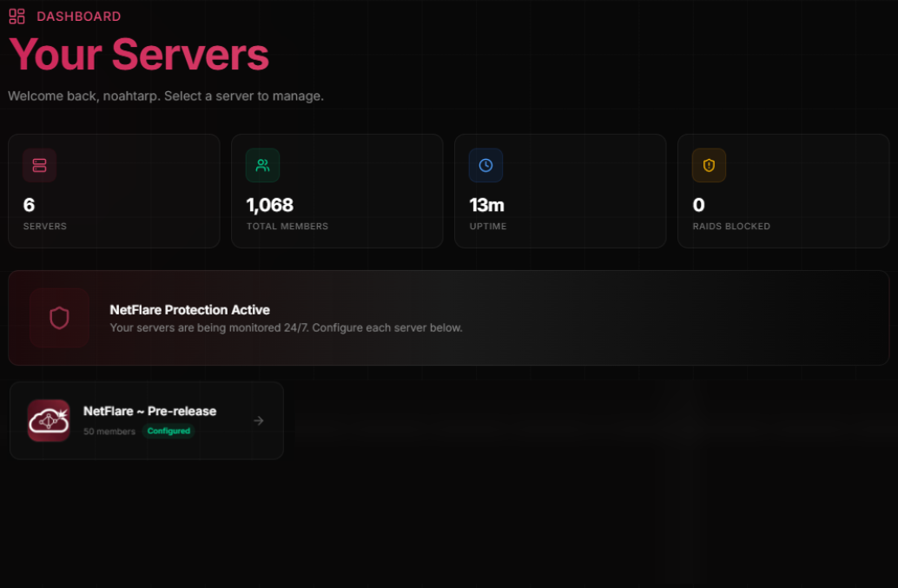This screenshot has height=588, width=898.
Task: Click the Raids Blocked card showing 0
Action: tap(783, 190)
